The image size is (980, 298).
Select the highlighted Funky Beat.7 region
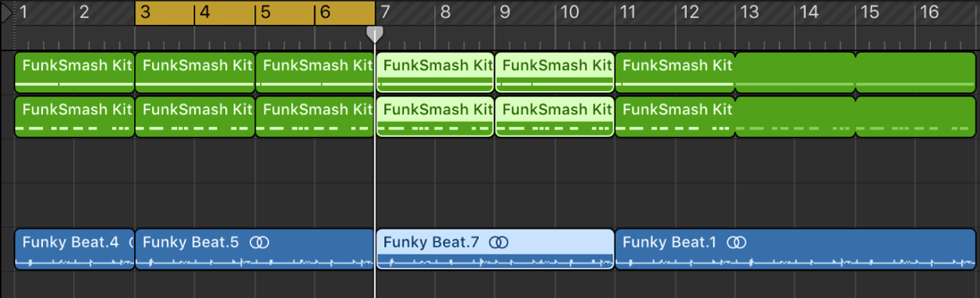click(495, 249)
